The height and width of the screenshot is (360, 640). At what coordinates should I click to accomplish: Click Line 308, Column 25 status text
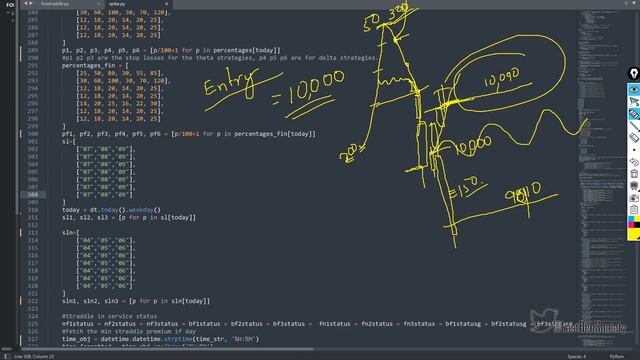click(x=34, y=356)
